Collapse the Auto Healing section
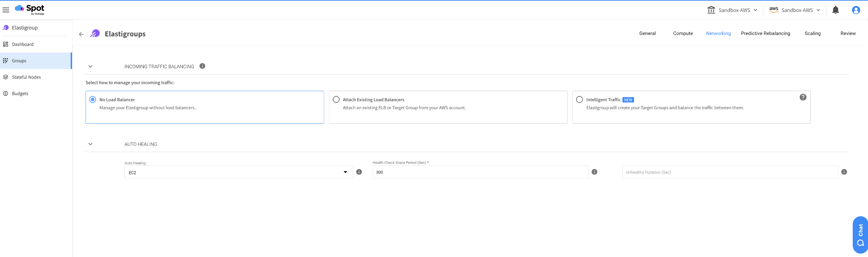868x257 pixels. [90, 144]
